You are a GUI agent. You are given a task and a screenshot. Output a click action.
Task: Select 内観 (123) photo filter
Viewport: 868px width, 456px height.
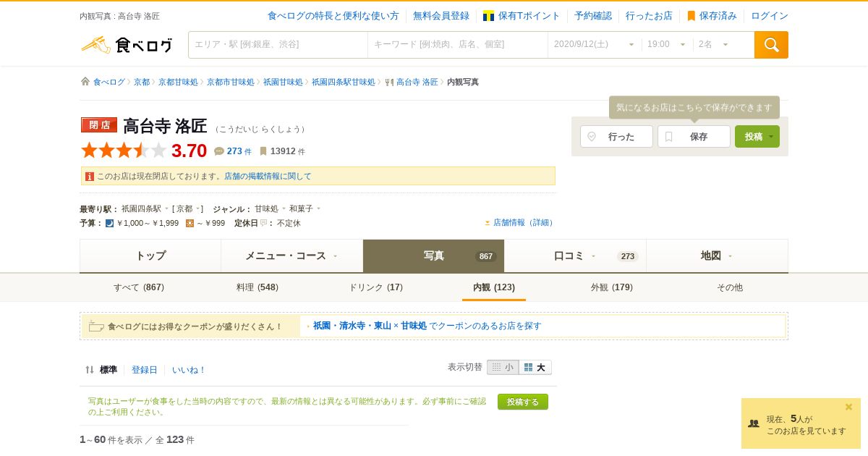(x=494, y=287)
